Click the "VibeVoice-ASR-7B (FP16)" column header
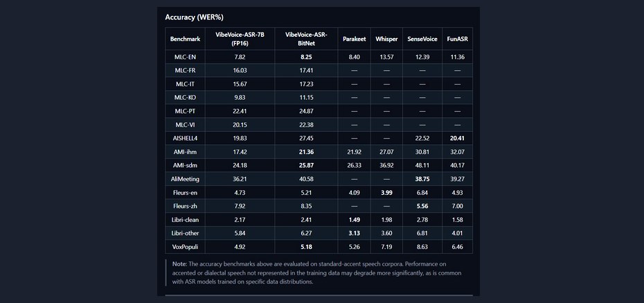This screenshot has height=303, width=644. point(240,39)
